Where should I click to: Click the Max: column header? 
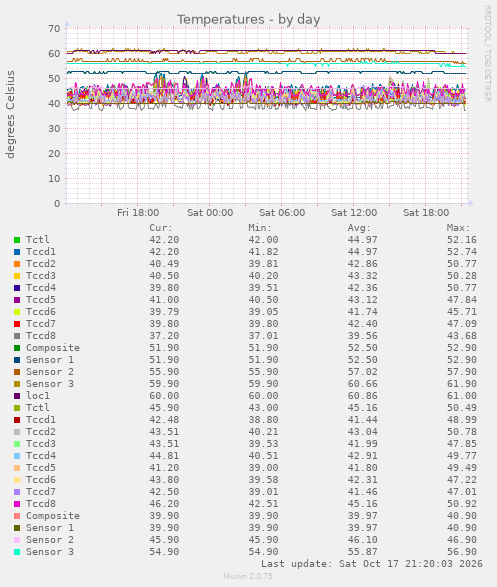coord(458,228)
